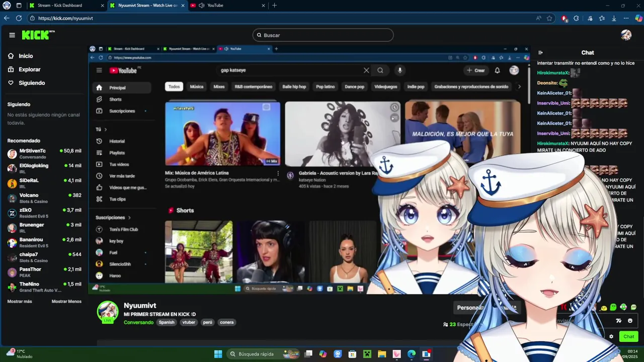Open Edge Settings and more menu
Image resolution: width=644 pixels, height=362 pixels.
(x=626, y=18)
